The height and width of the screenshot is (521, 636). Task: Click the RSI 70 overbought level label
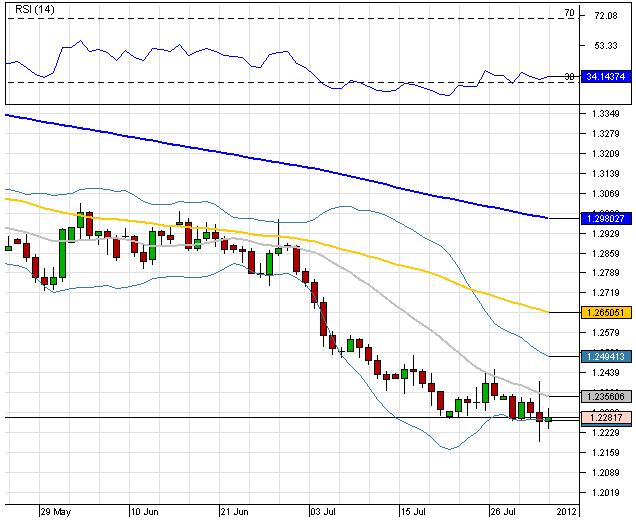click(568, 13)
